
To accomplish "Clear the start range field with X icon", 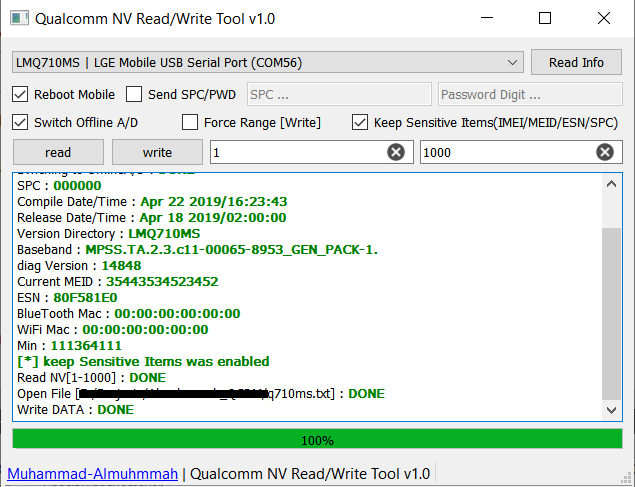I will tap(396, 152).
